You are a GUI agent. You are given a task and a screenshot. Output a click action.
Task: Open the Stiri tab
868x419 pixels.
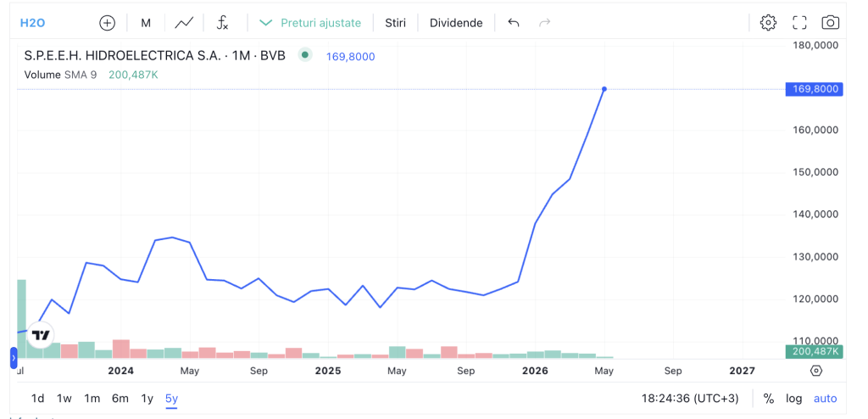click(395, 23)
